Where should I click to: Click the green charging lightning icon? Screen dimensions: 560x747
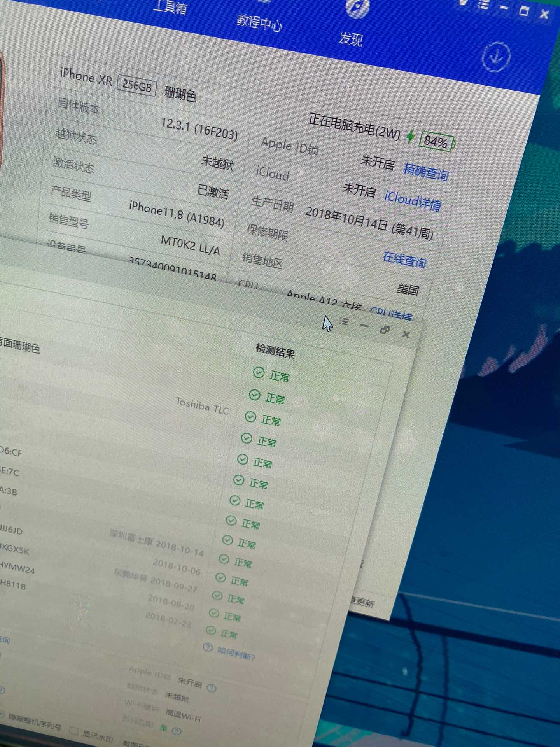coord(411,136)
